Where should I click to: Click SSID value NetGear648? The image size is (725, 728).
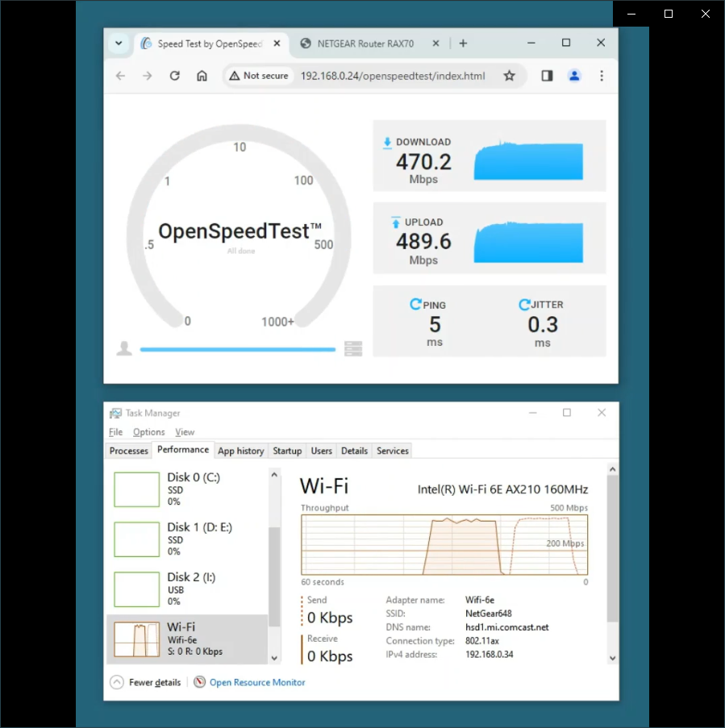coord(488,614)
